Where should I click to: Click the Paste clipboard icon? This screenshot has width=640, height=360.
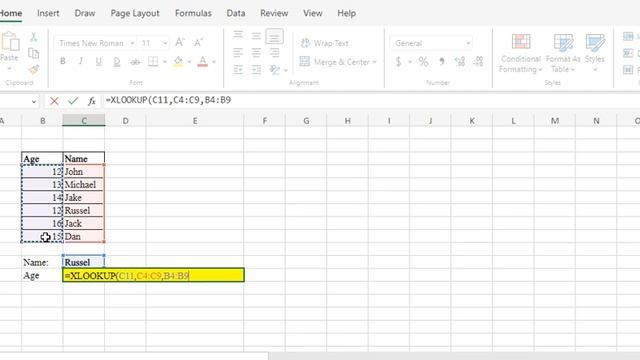(10, 42)
